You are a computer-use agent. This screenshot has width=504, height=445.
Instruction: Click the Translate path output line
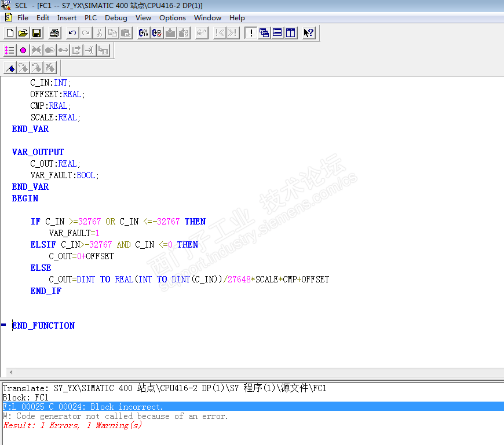[165, 388]
